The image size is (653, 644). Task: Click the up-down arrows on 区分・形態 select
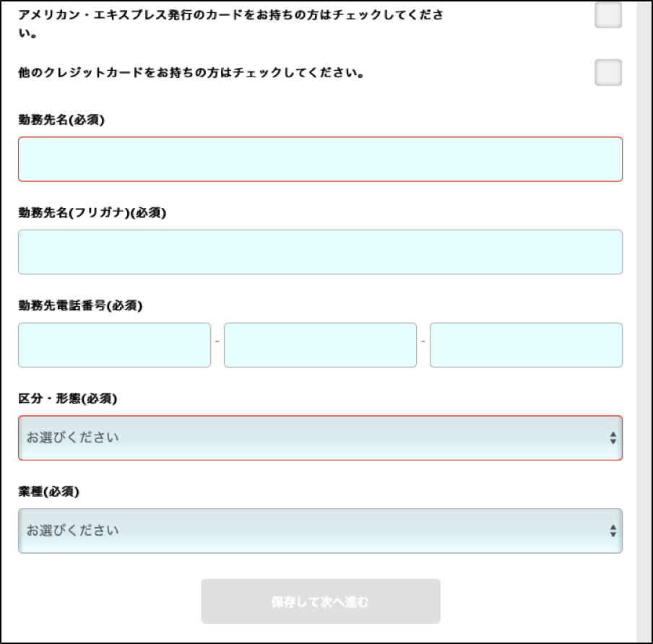point(613,438)
